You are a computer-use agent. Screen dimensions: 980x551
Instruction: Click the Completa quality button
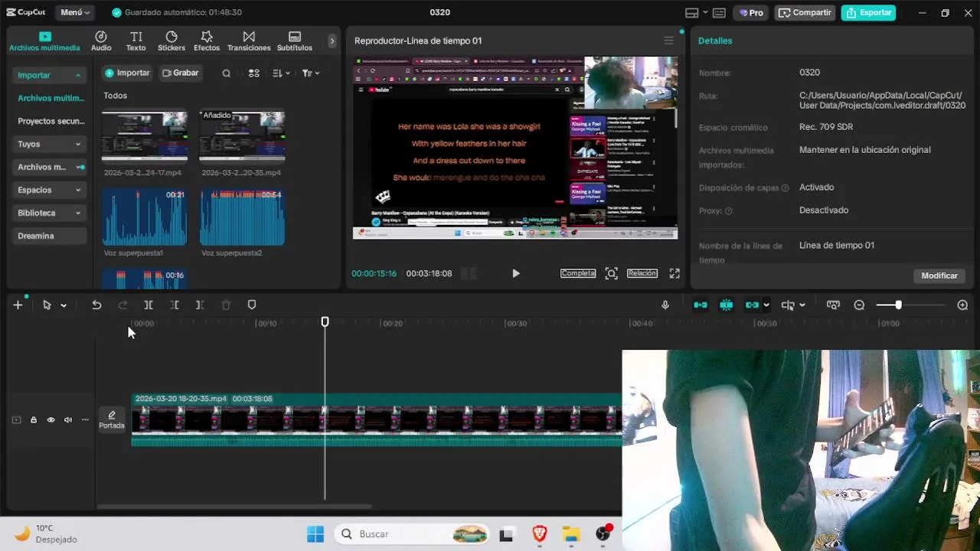(x=578, y=273)
